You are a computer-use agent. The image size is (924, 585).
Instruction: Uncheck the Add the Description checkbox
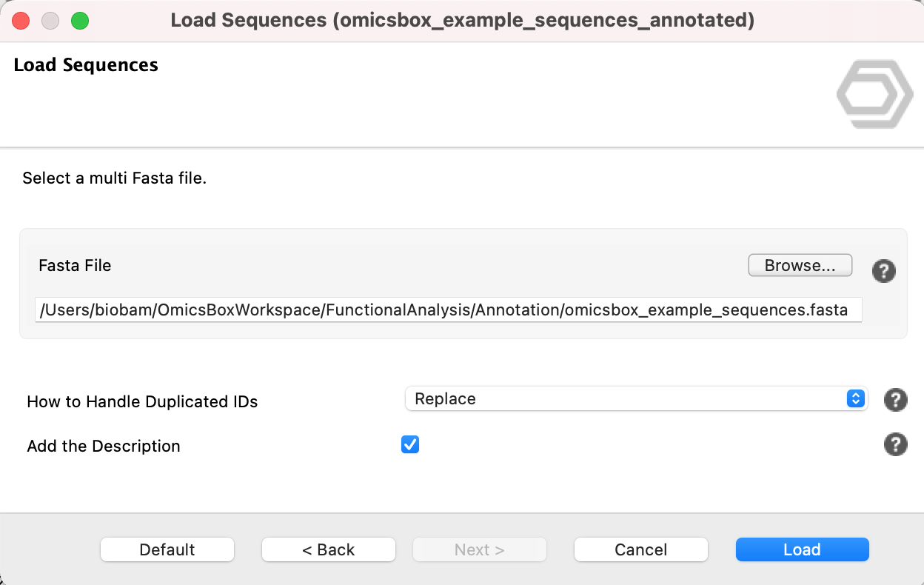[410, 444]
